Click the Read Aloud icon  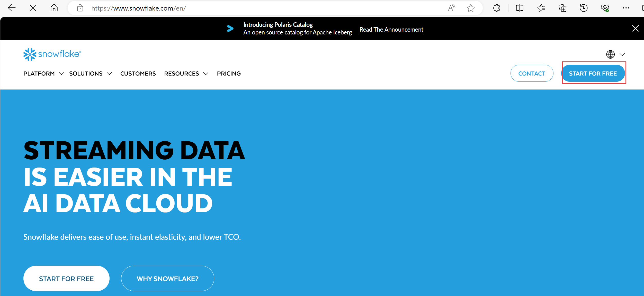point(451,8)
